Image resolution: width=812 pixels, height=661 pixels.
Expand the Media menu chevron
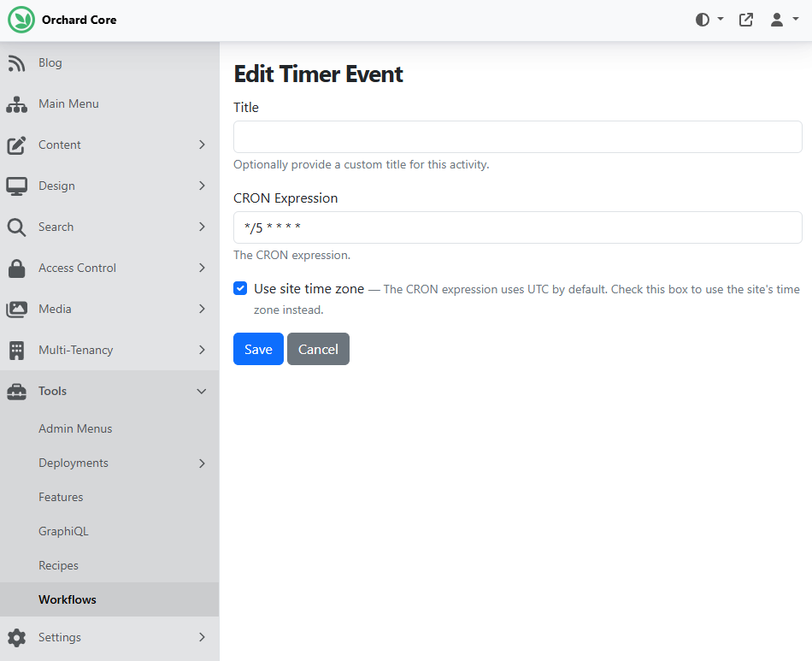[x=202, y=309]
